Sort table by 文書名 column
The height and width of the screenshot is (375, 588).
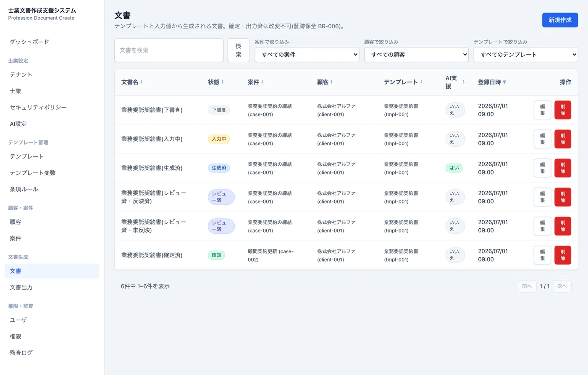[x=132, y=82]
